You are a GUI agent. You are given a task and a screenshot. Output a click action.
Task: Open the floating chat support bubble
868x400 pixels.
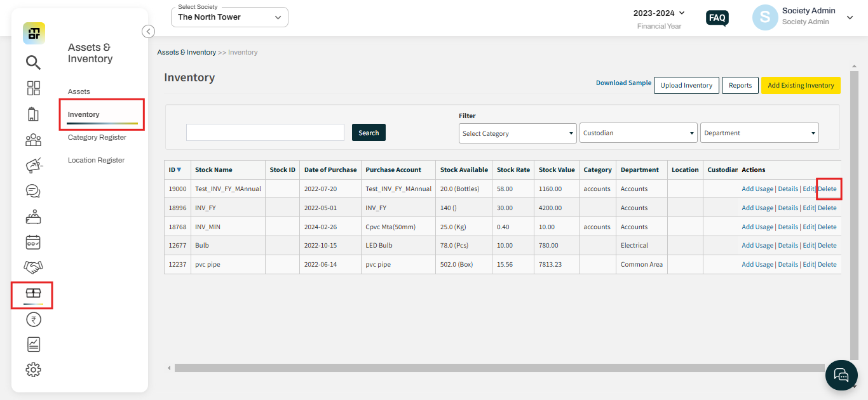coord(841,375)
